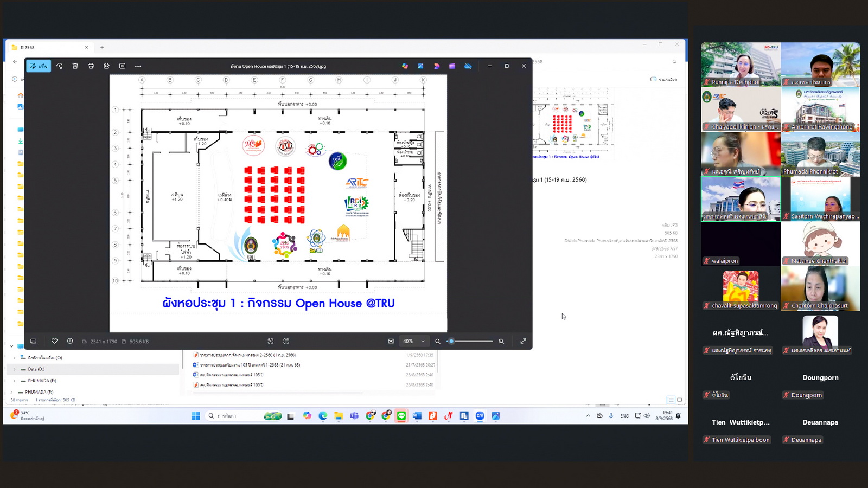Open LINE app from taskbar
This screenshot has height=488, width=868.
pyautogui.click(x=401, y=416)
